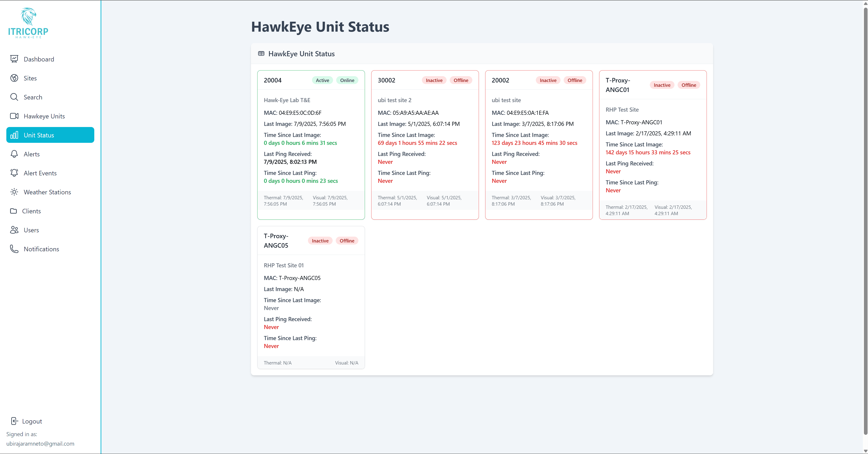Viewport: 868px width, 454px height.
Task: Click the Users people icon
Action: 14,230
